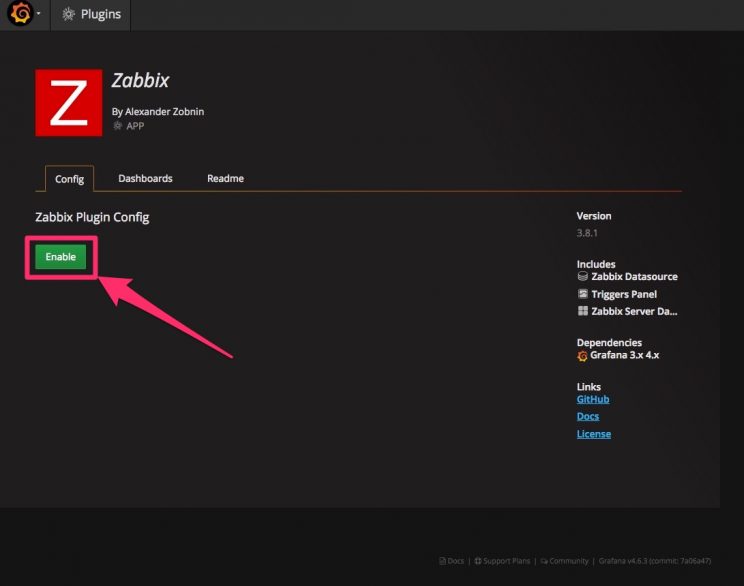Image resolution: width=744 pixels, height=586 pixels.
Task: Click the APP type icon under author
Action: pyautogui.click(x=118, y=126)
